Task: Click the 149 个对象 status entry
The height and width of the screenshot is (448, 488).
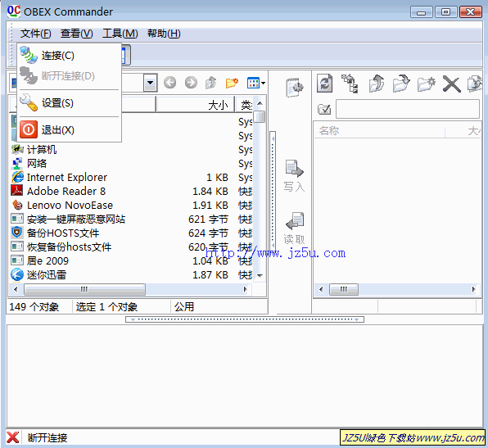Action: 34,307
